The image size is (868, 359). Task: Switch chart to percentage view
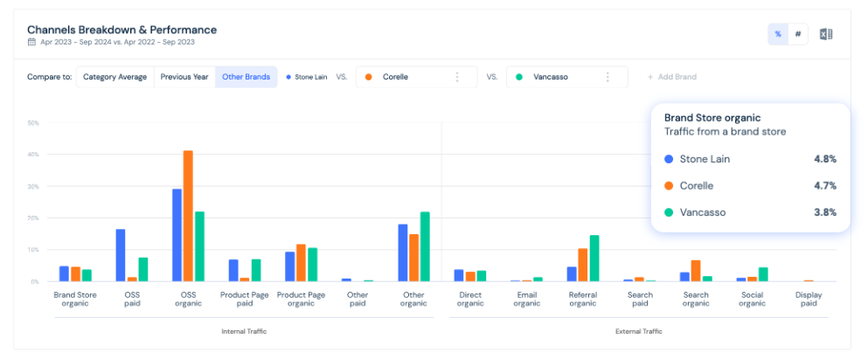[778, 34]
